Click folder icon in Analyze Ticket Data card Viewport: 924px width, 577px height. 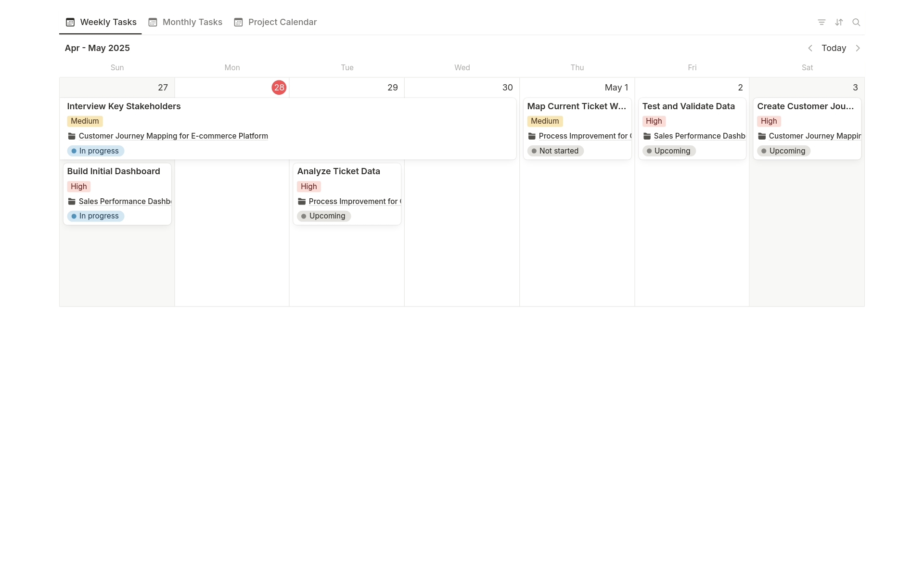click(x=302, y=202)
